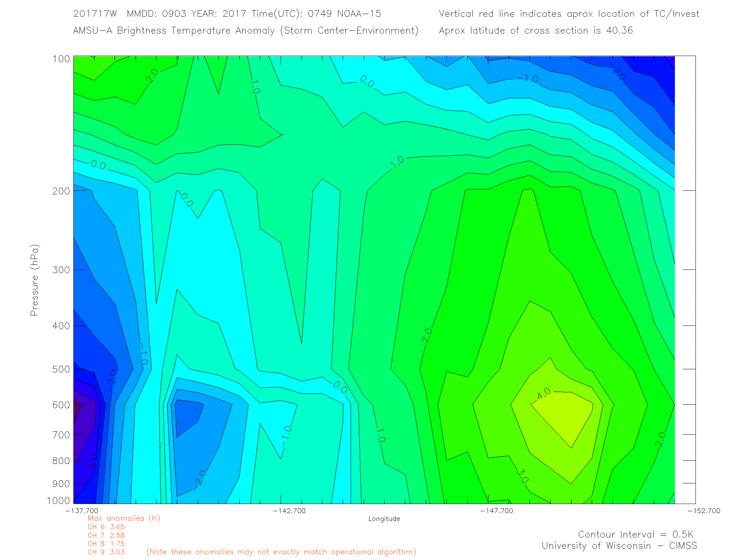Click the -152.700 longitude tick label

point(703,511)
